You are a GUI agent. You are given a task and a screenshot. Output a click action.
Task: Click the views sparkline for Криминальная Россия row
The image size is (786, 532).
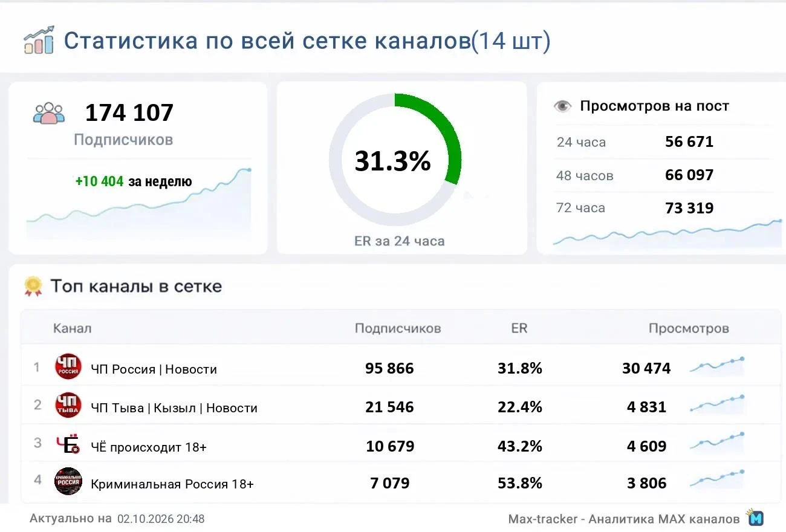coord(717,478)
